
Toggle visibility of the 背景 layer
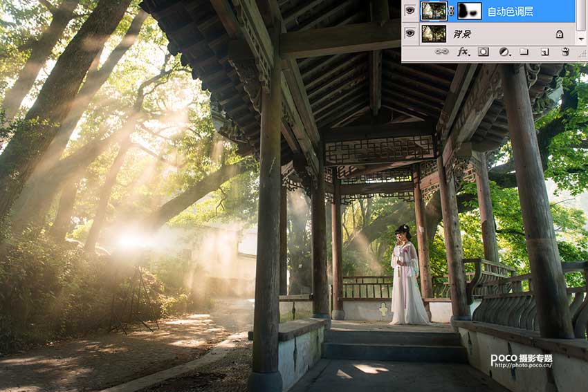click(410, 33)
